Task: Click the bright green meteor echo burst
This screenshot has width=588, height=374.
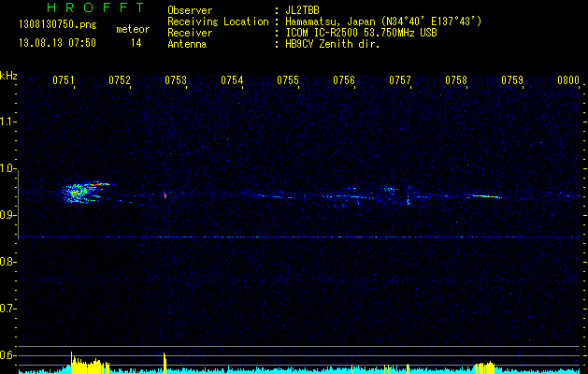Action: point(75,193)
